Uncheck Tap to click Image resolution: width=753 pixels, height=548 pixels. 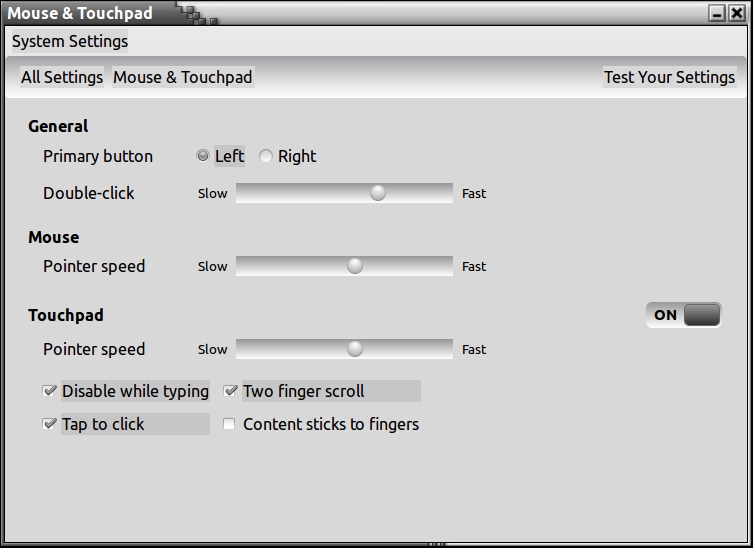(x=50, y=424)
